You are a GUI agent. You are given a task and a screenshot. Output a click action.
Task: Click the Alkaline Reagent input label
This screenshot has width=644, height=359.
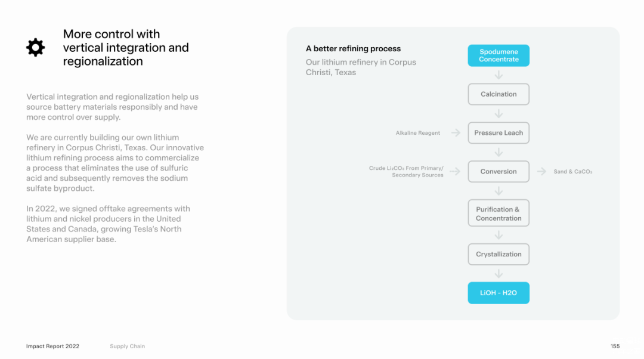coord(418,133)
